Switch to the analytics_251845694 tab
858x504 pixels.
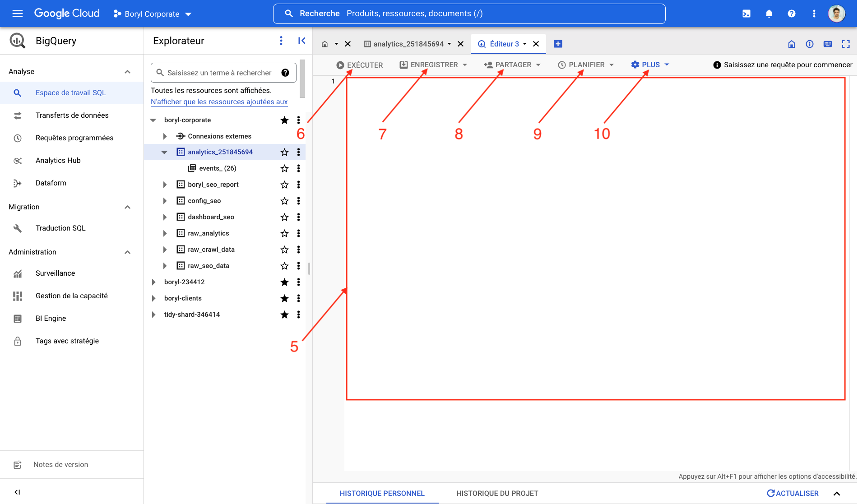click(408, 43)
